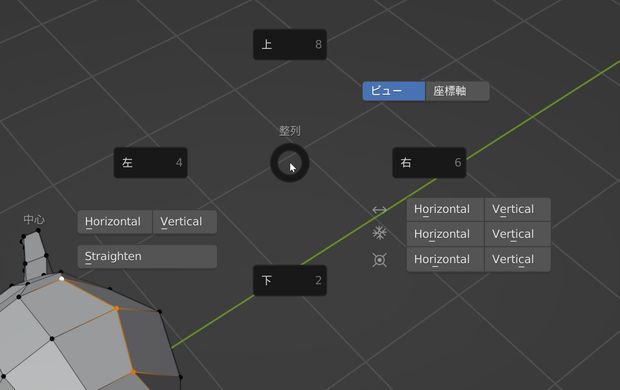The height and width of the screenshot is (390, 620).
Task: Click the pie menu center ring
Action: [x=290, y=163]
